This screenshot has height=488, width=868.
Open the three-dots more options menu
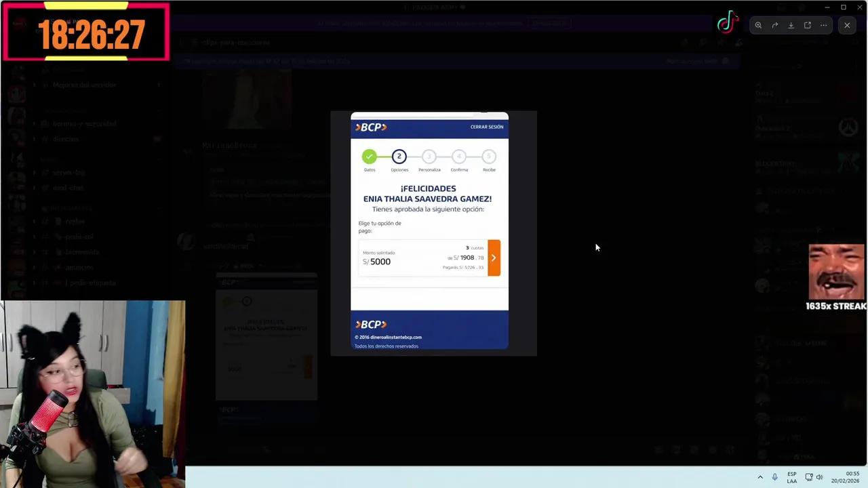tap(823, 25)
